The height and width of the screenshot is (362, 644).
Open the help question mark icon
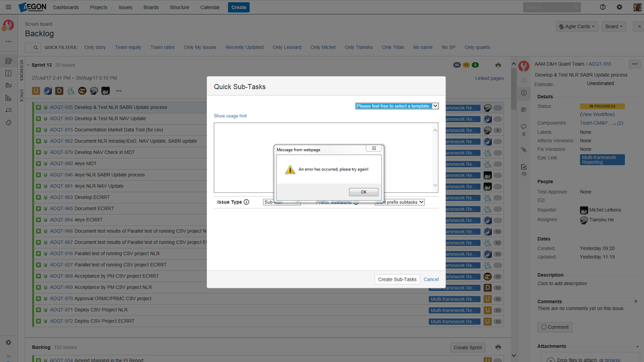603,7
